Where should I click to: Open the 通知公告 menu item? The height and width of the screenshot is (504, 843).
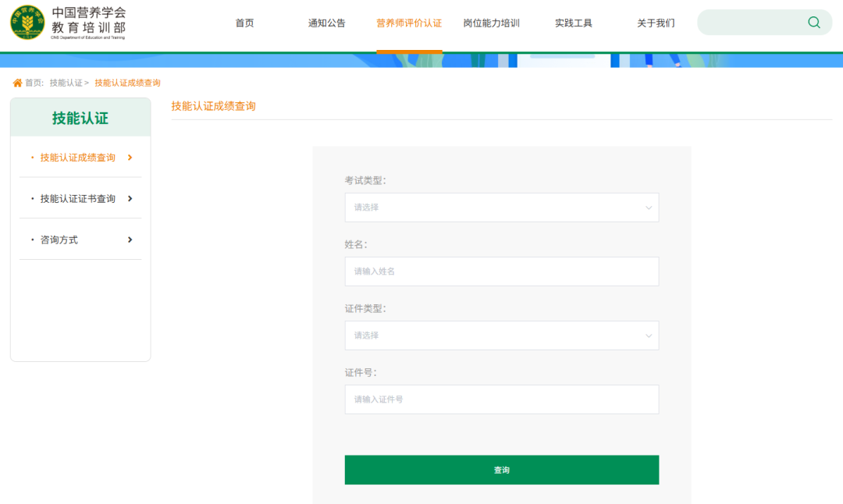(x=327, y=23)
